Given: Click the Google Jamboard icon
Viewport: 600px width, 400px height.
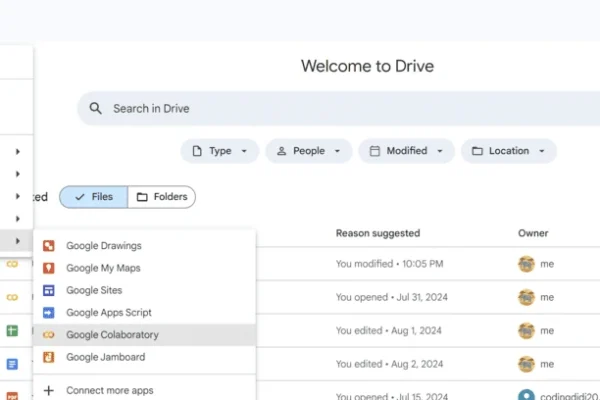Looking at the screenshot, I should [x=48, y=357].
